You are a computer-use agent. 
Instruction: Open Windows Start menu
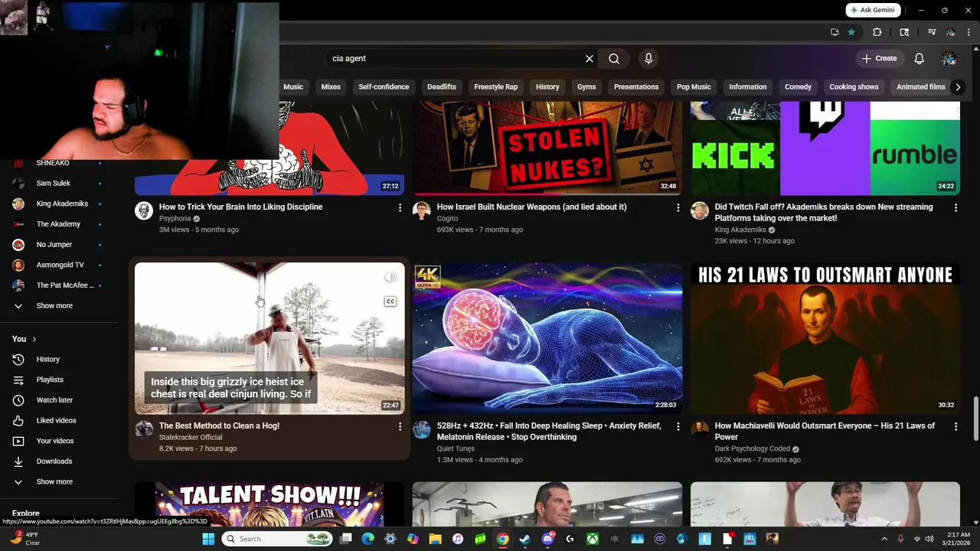click(208, 539)
